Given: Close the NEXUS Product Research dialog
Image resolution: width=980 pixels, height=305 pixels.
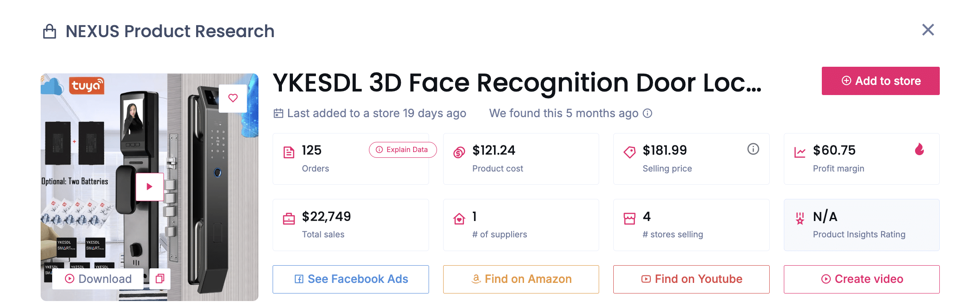Looking at the screenshot, I should pos(928,30).
